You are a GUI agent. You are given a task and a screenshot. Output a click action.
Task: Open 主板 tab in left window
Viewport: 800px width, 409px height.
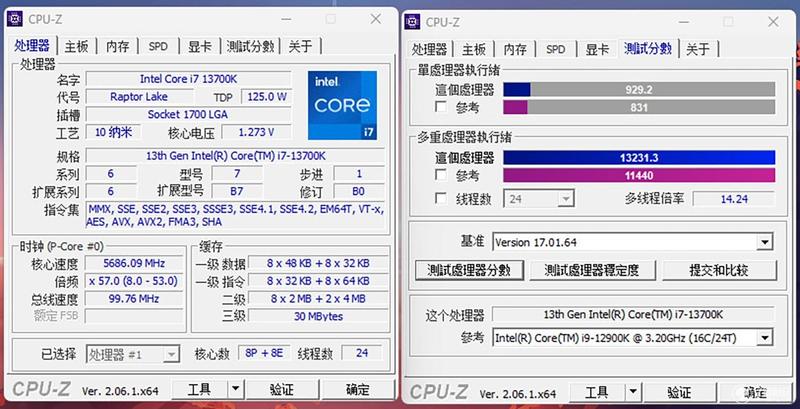tap(77, 46)
